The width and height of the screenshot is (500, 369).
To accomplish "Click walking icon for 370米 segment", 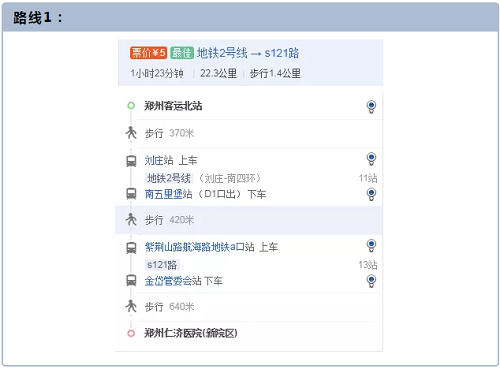I will click(x=131, y=133).
